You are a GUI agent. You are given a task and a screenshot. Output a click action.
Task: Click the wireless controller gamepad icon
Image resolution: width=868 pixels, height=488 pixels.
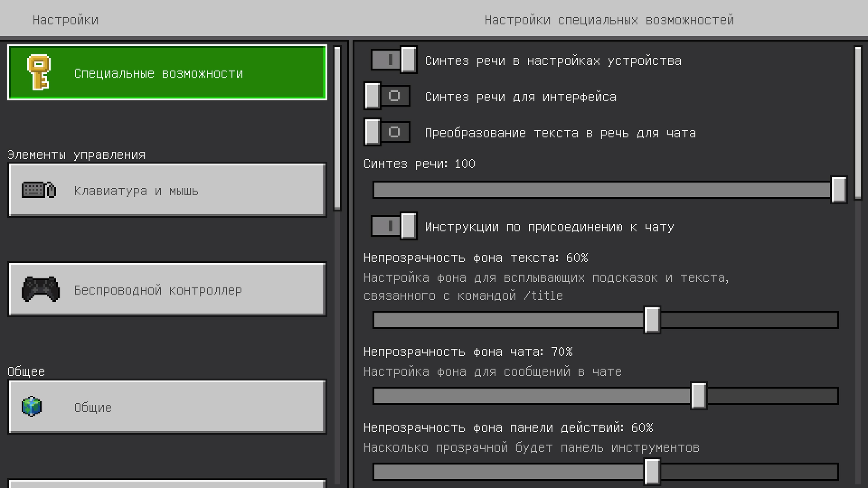[x=40, y=289]
